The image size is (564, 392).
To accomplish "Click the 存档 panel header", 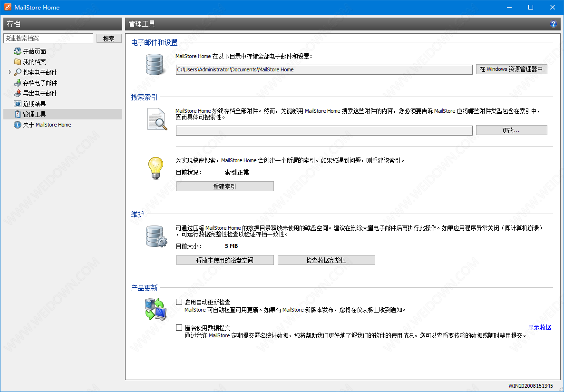I will [63, 24].
